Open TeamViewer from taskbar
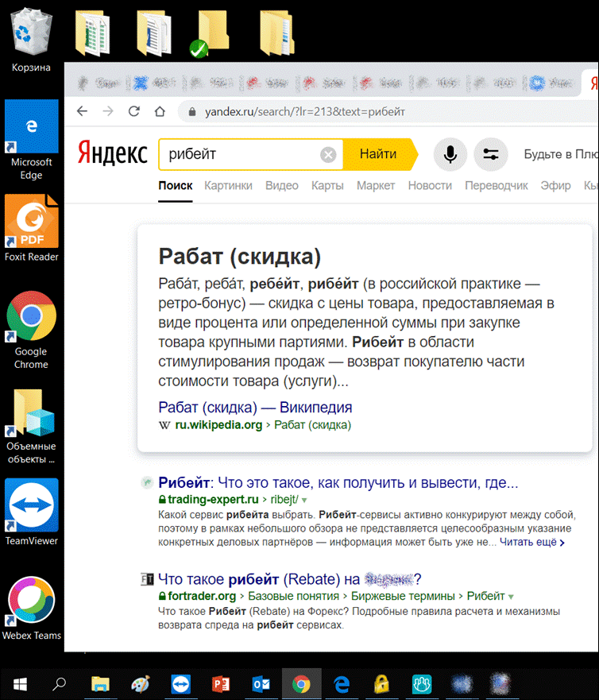599x700 pixels. pos(181,684)
